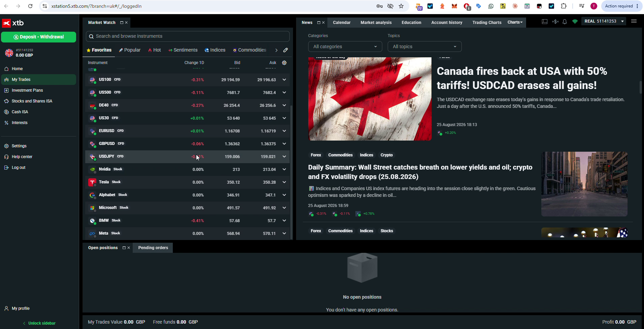Viewport: 644px width, 329px height.
Task: Open the Daily Summary article headline
Action: (420, 172)
